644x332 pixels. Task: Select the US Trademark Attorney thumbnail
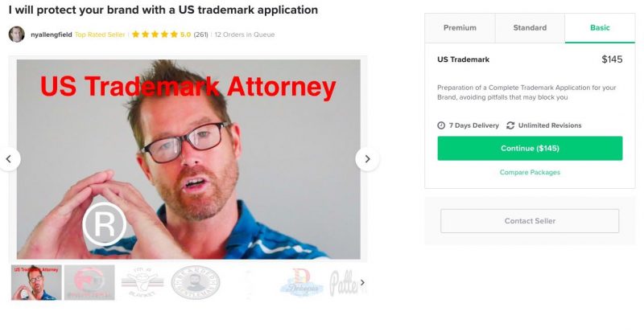36,282
